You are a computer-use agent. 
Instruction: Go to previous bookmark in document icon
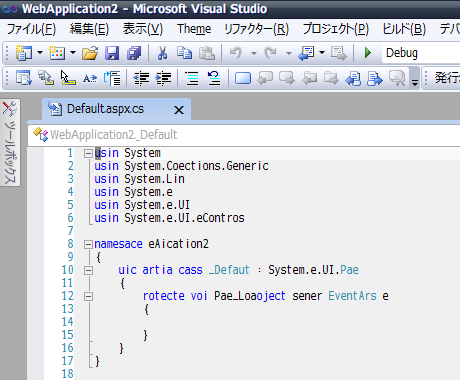click(x=353, y=79)
